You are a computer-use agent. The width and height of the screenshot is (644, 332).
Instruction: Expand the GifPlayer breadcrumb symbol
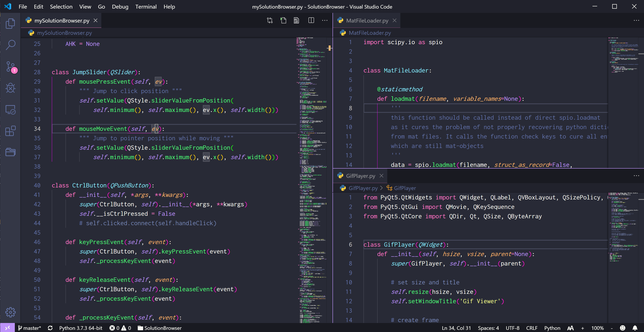[x=405, y=188]
